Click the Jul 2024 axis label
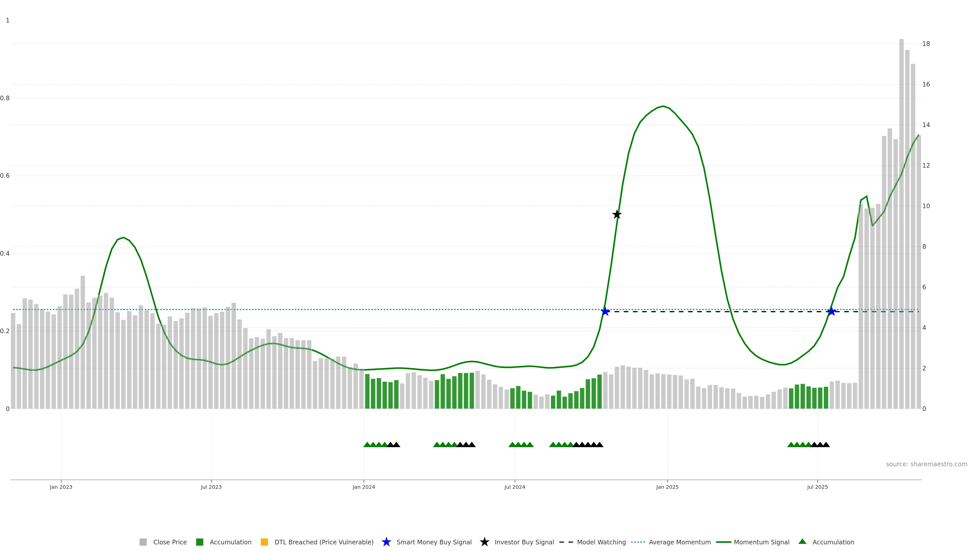The image size is (980, 551). point(515,487)
